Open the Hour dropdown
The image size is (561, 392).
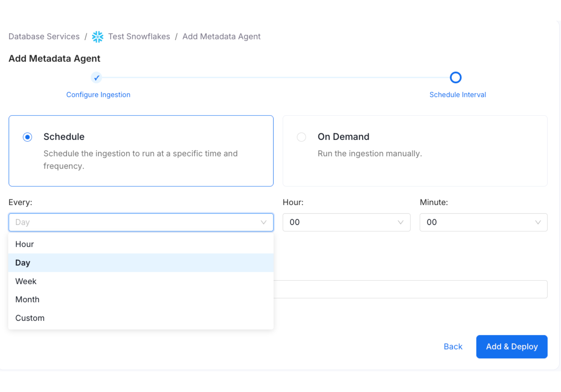pyautogui.click(x=346, y=222)
